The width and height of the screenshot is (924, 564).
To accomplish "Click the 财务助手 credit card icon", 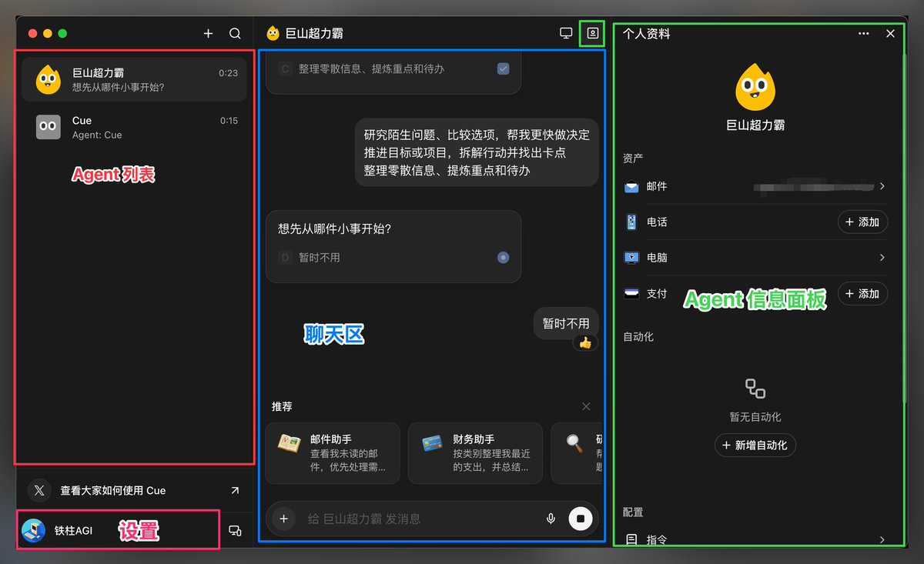I will coord(431,444).
